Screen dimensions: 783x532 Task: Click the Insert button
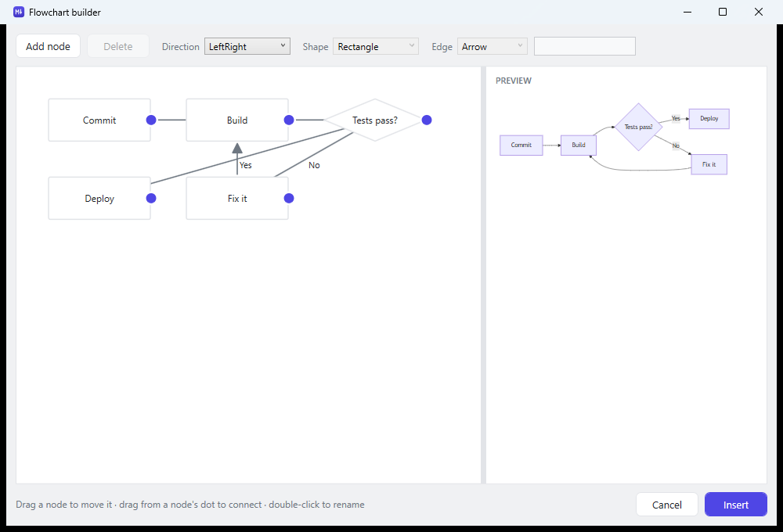tap(735, 505)
